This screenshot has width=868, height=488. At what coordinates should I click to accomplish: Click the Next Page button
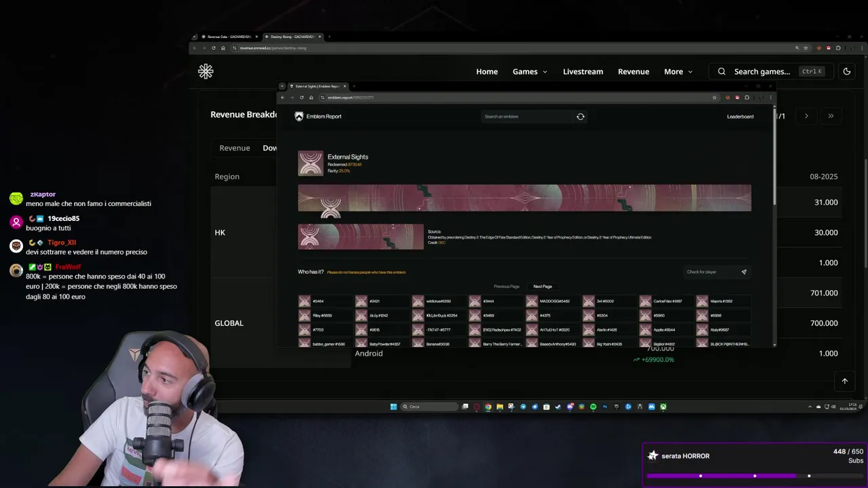tap(542, 287)
